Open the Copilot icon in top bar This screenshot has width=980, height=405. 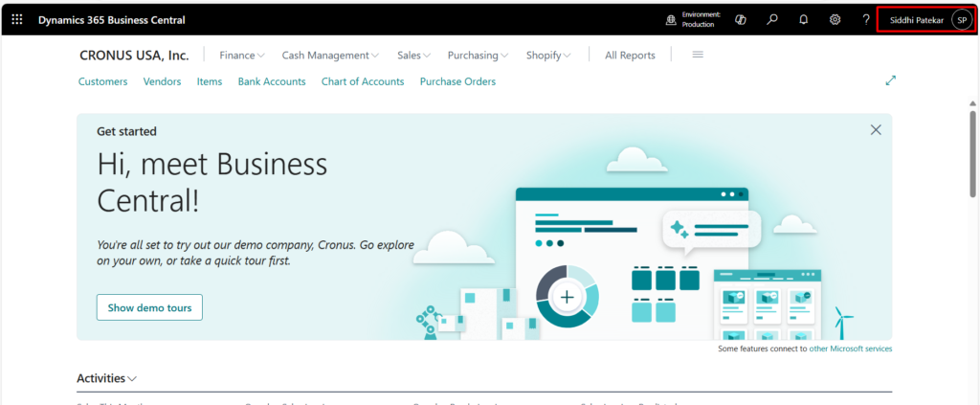pos(741,20)
